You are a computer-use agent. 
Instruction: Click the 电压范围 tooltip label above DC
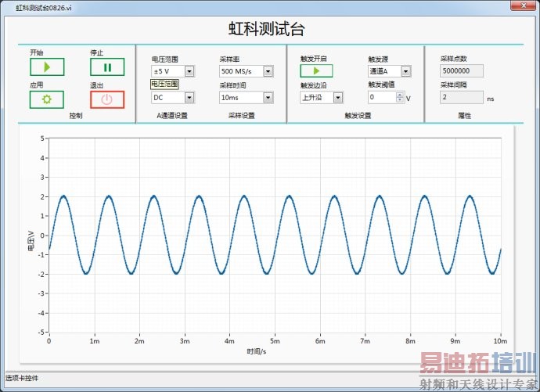tap(164, 84)
